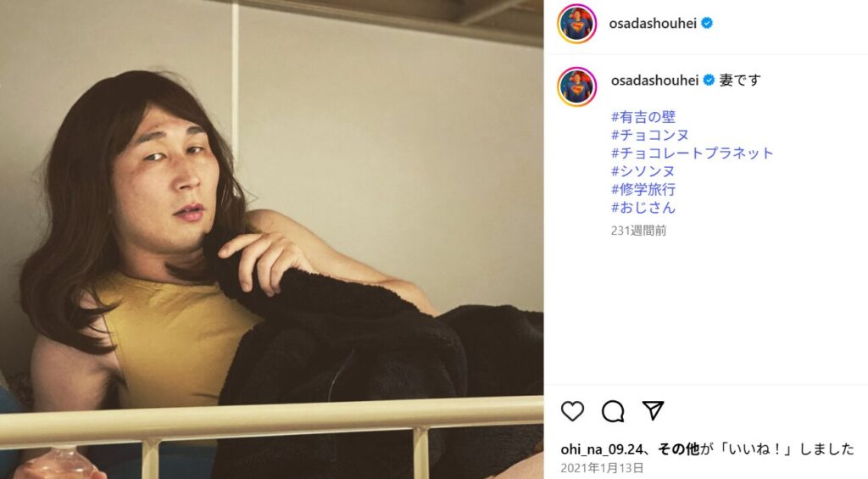Open the osadashouhei username in the header
This screenshot has height=479, width=868.
653,23
